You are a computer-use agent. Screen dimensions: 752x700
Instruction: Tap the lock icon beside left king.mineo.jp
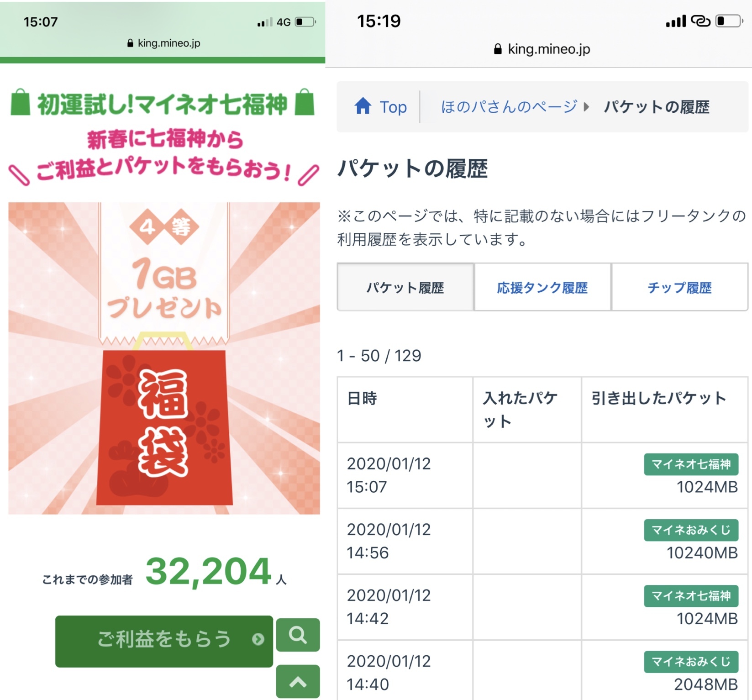[x=130, y=43]
